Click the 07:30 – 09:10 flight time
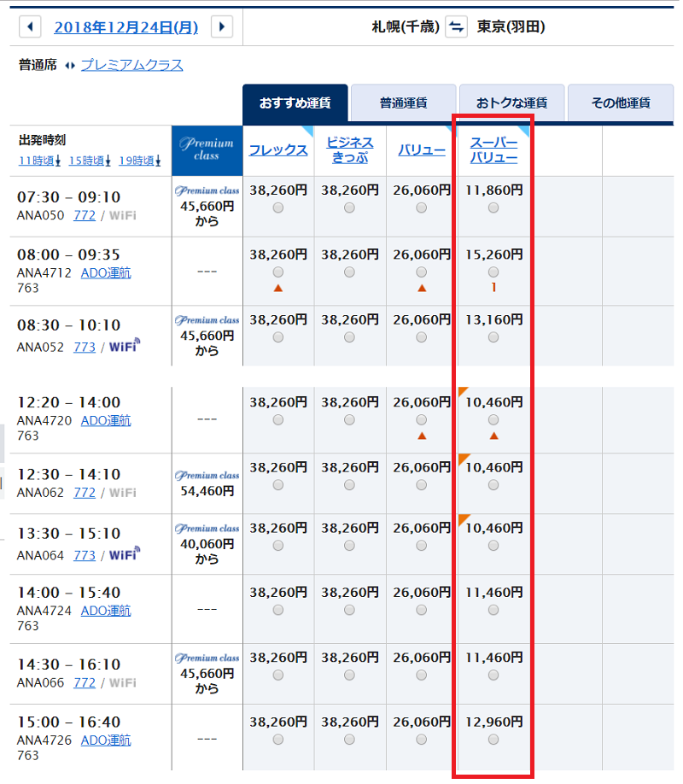Screen dimensions: 683x784 pyautogui.click(x=69, y=197)
